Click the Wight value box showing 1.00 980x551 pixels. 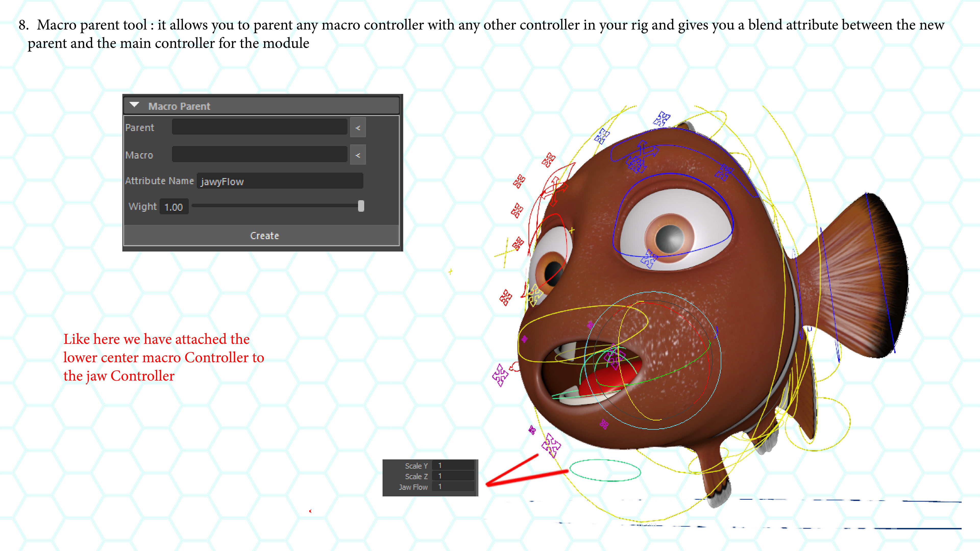pyautogui.click(x=174, y=207)
